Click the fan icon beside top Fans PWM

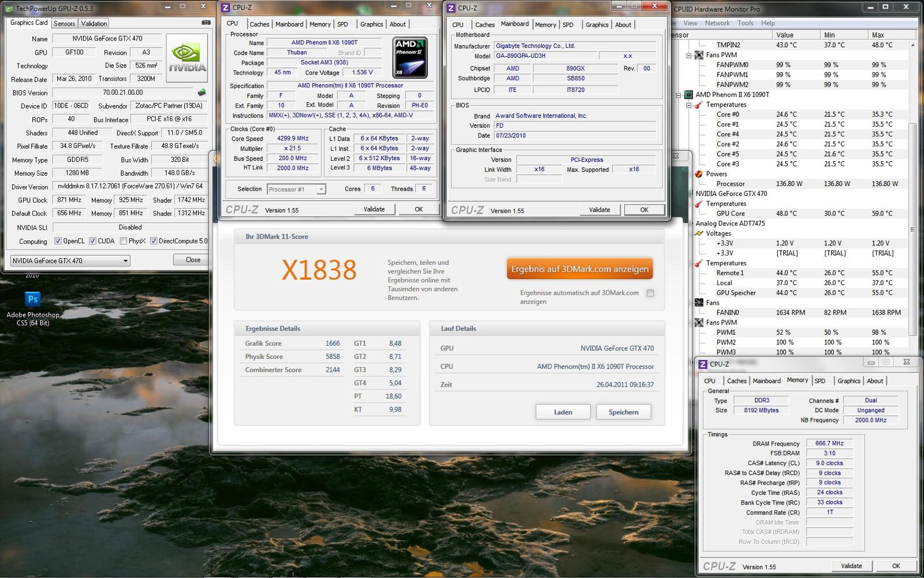(698, 55)
